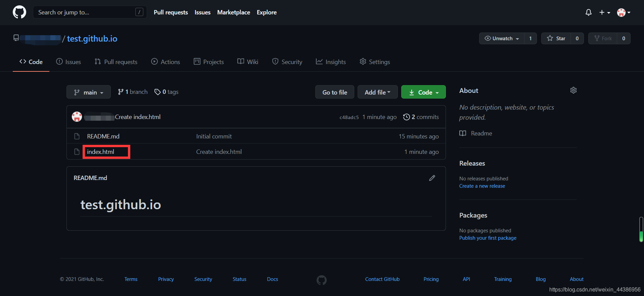Click the watchers count of 1
This screenshot has width=644, height=296.
(531, 39)
